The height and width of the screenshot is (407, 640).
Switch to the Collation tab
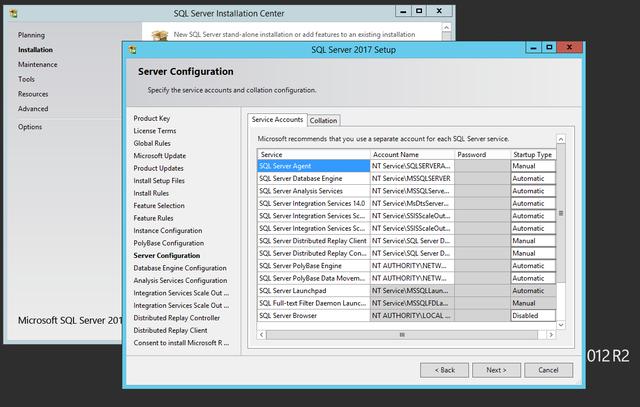pyautogui.click(x=323, y=120)
